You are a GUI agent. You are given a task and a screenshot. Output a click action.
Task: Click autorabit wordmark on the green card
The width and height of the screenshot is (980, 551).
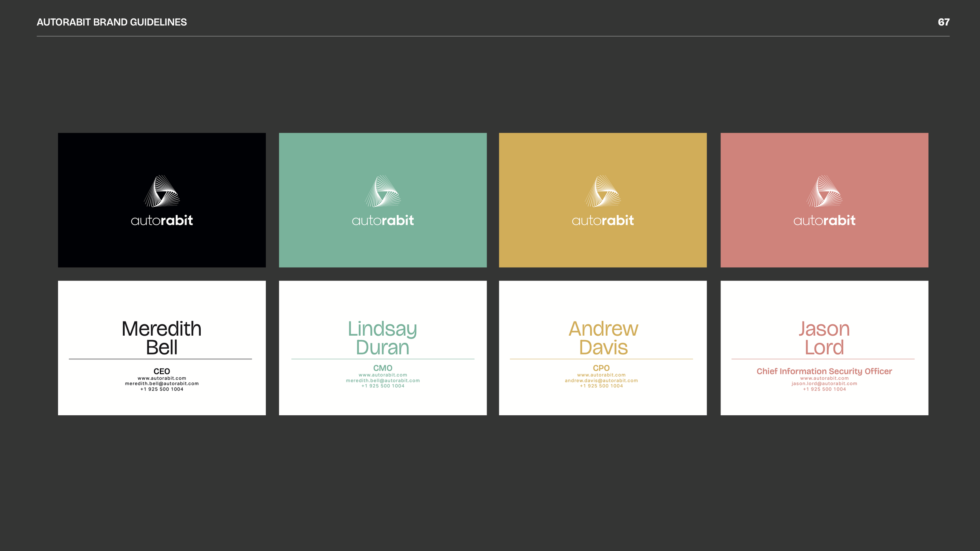(x=383, y=220)
